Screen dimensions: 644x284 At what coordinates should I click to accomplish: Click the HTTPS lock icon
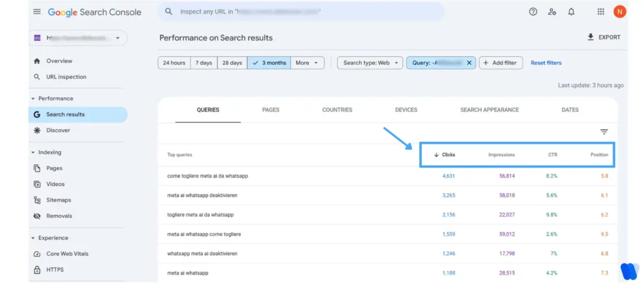coord(37,270)
